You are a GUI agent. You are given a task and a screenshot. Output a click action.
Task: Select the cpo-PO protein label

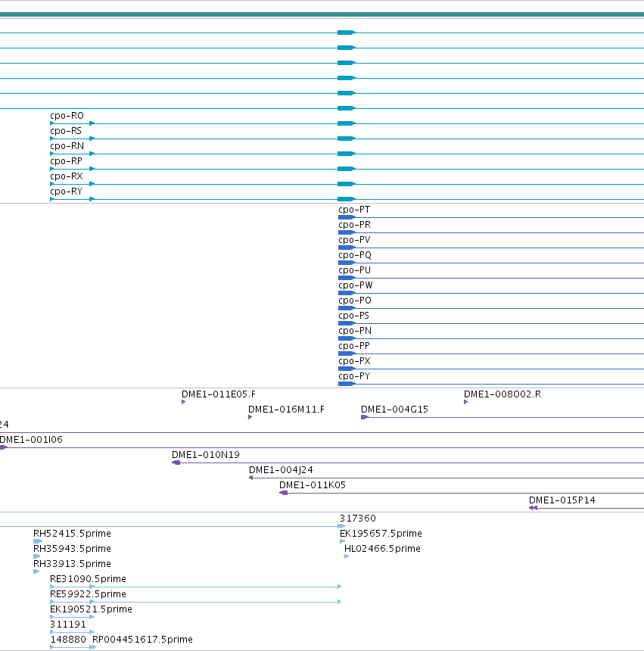click(355, 301)
